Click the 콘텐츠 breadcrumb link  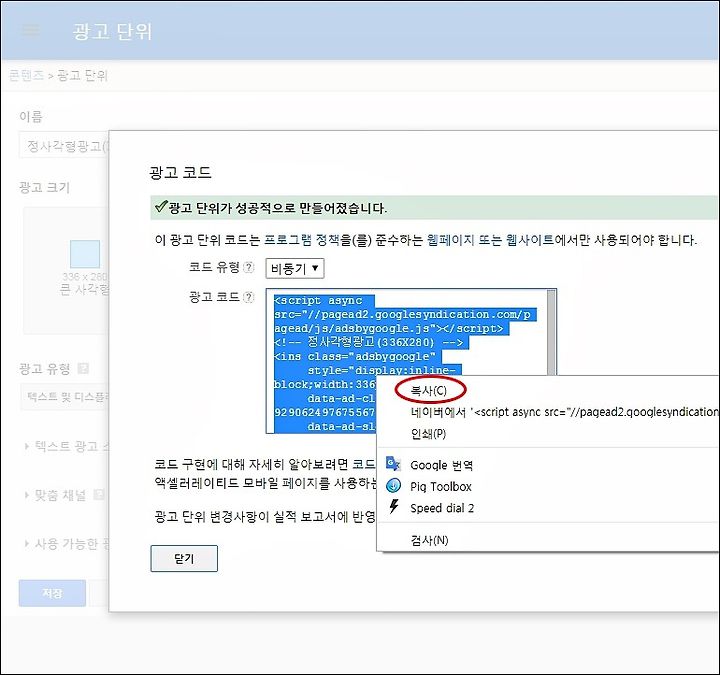26,75
